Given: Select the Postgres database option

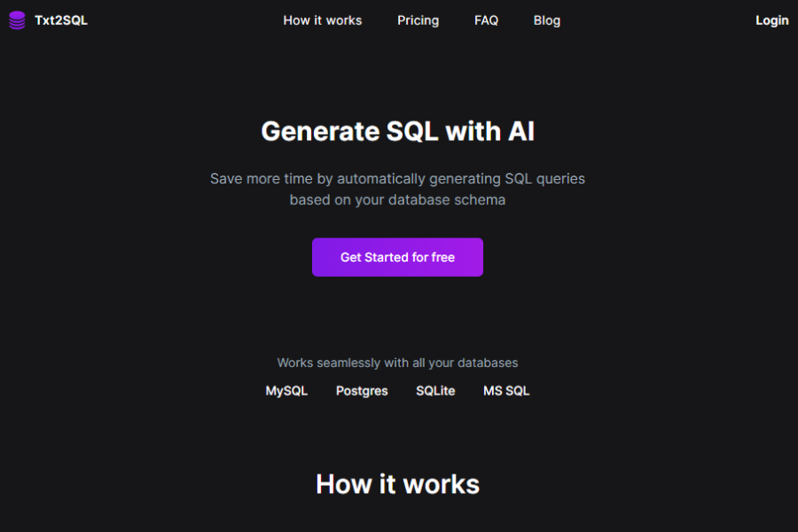Looking at the screenshot, I should click(361, 390).
